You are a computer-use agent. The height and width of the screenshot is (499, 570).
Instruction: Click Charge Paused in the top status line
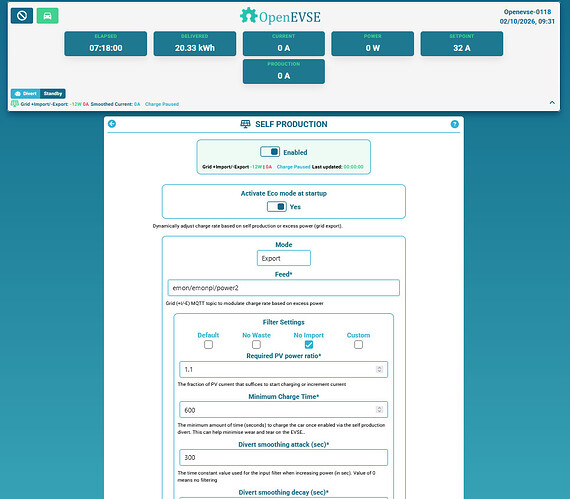pyautogui.click(x=162, y=104)
